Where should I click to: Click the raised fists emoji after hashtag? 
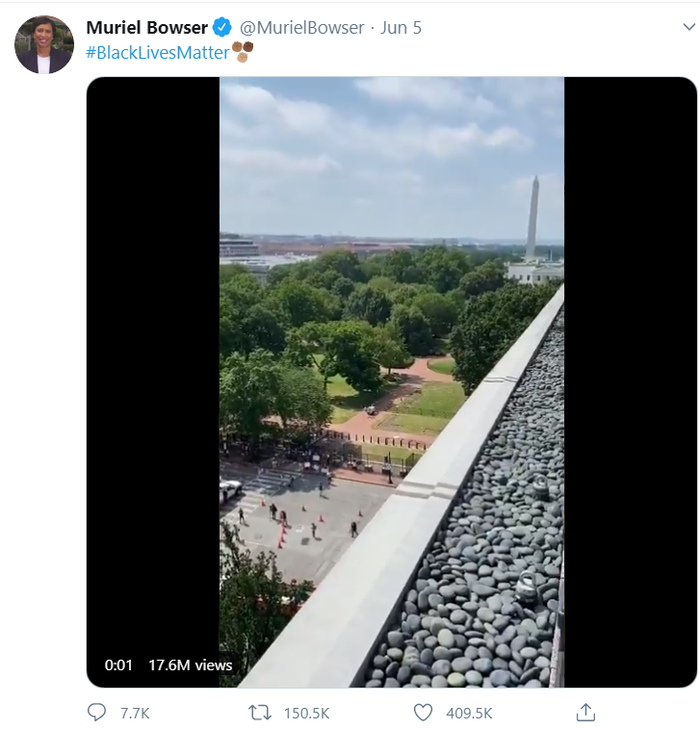coord(243,51)
